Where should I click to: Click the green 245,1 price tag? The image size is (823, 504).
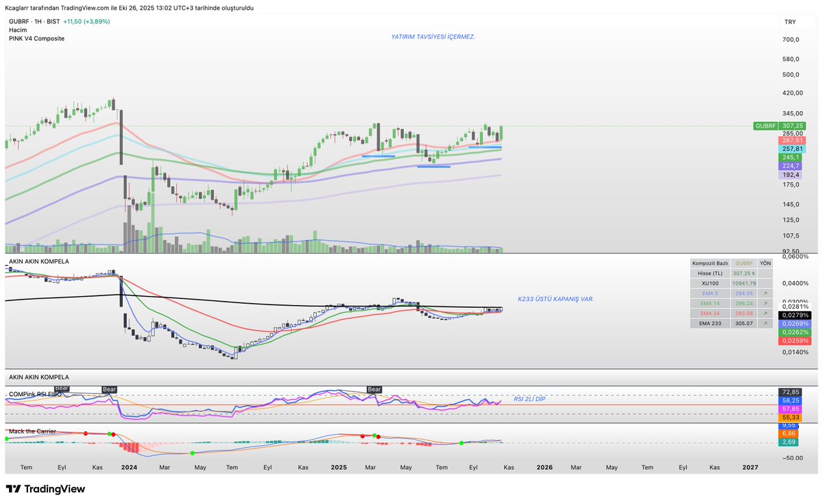point(791,157)
